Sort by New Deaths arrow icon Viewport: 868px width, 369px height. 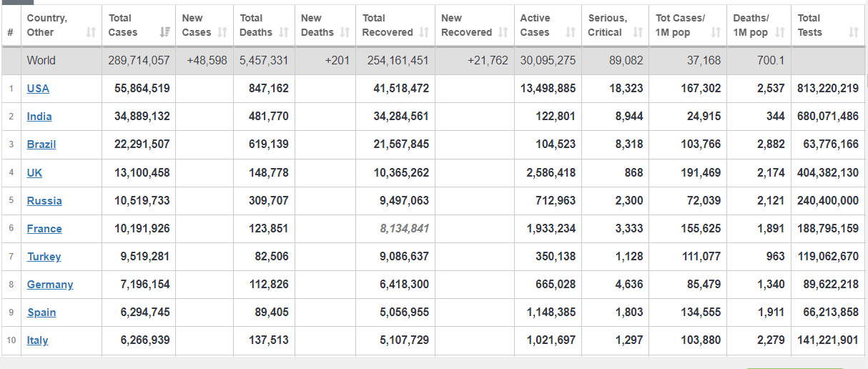tap(345, 32)
